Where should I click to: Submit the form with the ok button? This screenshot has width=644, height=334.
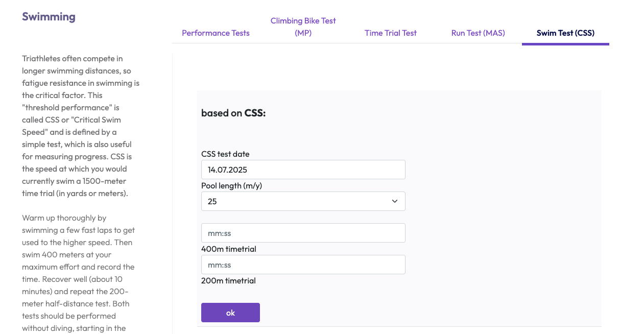click(x=230, y=313)
